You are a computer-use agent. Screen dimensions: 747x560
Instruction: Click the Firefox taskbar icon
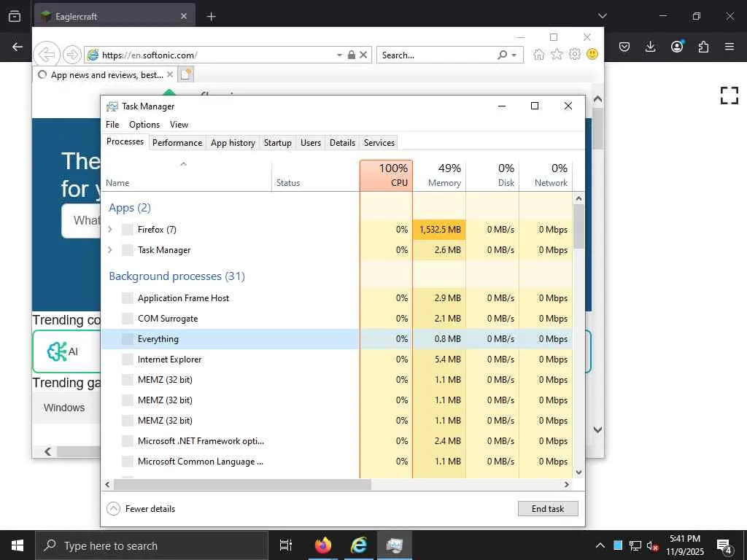323,545
